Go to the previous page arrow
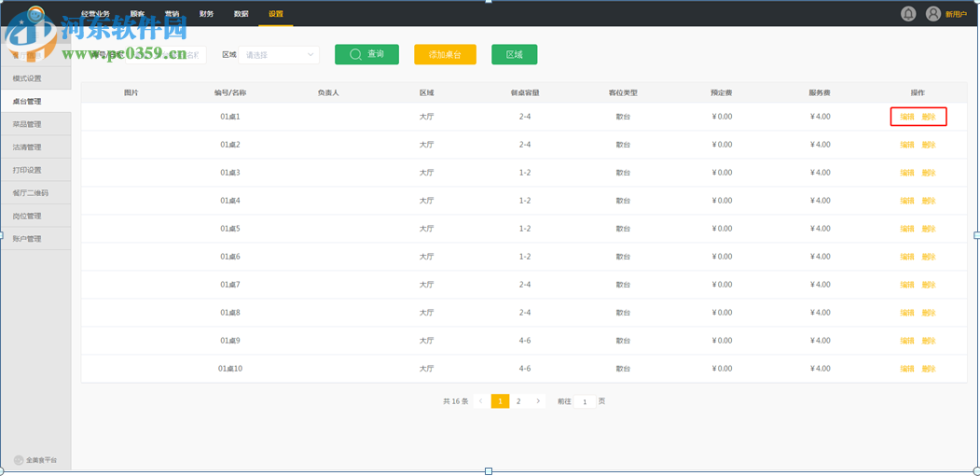 coord(481,401)
